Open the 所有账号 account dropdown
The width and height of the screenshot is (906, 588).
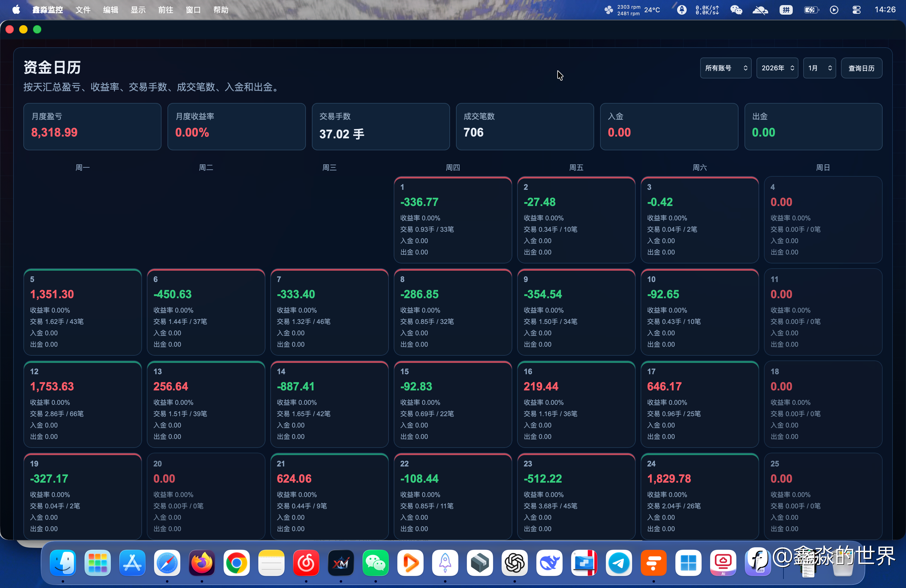[726, 68]
